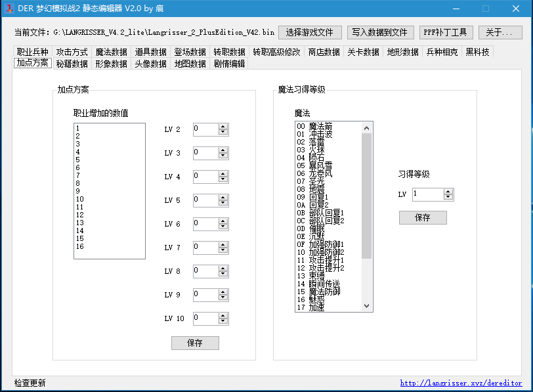This screenshot has height=392, width=533.
Task: Select item 5 in the class list
Action: (77, 160)
